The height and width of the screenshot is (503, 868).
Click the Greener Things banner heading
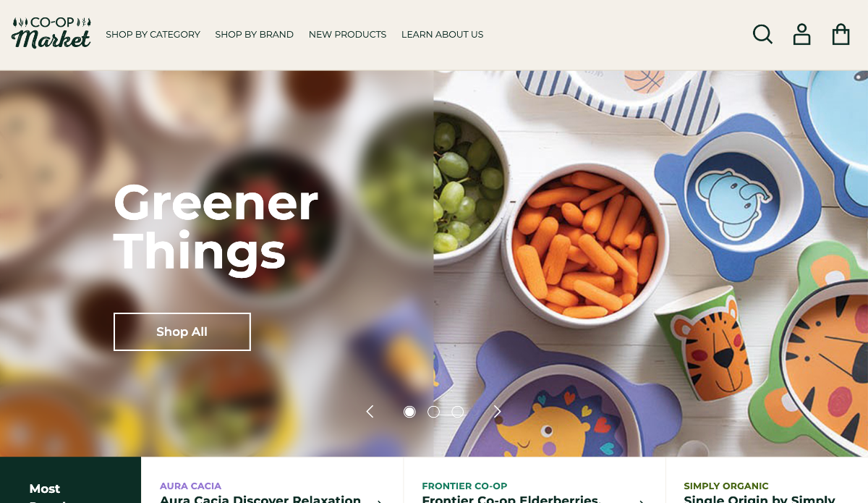(216, 227)
